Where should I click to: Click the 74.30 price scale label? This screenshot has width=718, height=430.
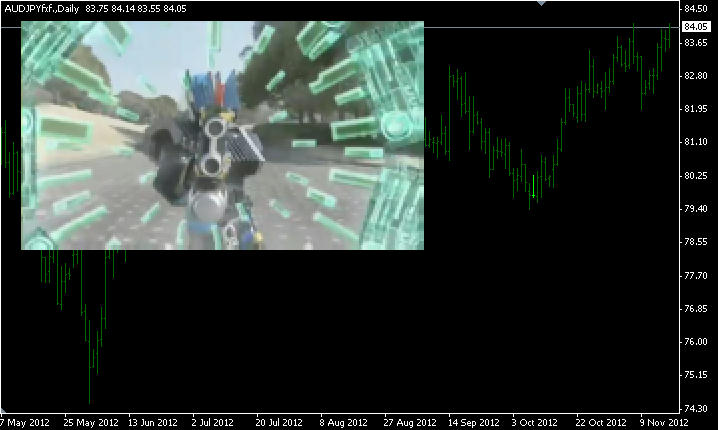(x=696, y=408)
